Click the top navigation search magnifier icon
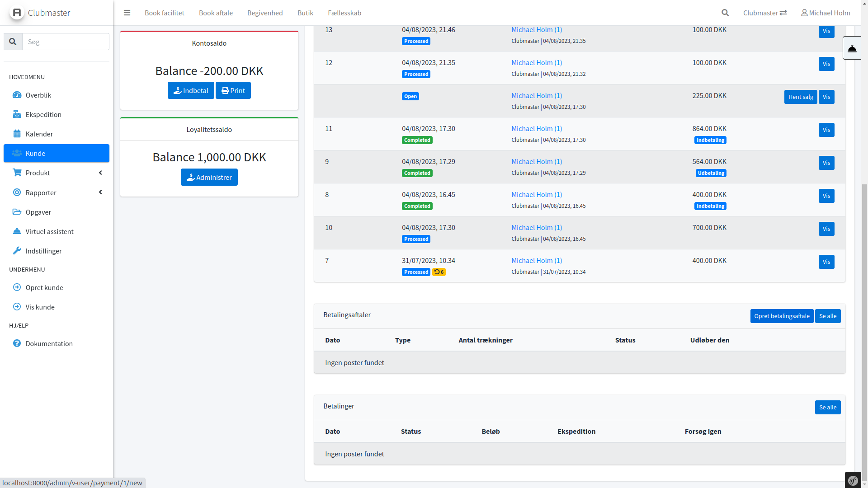 pyautogui.click(x=725, y=13)
